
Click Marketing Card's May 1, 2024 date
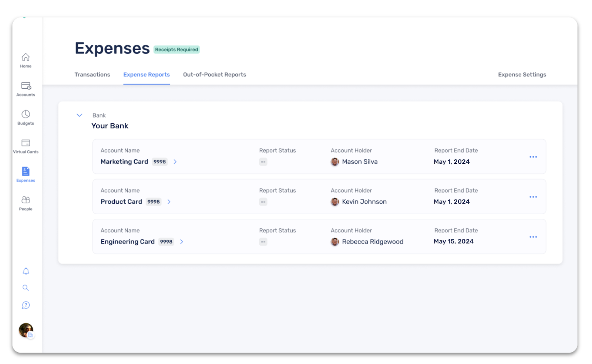(452, 162)
